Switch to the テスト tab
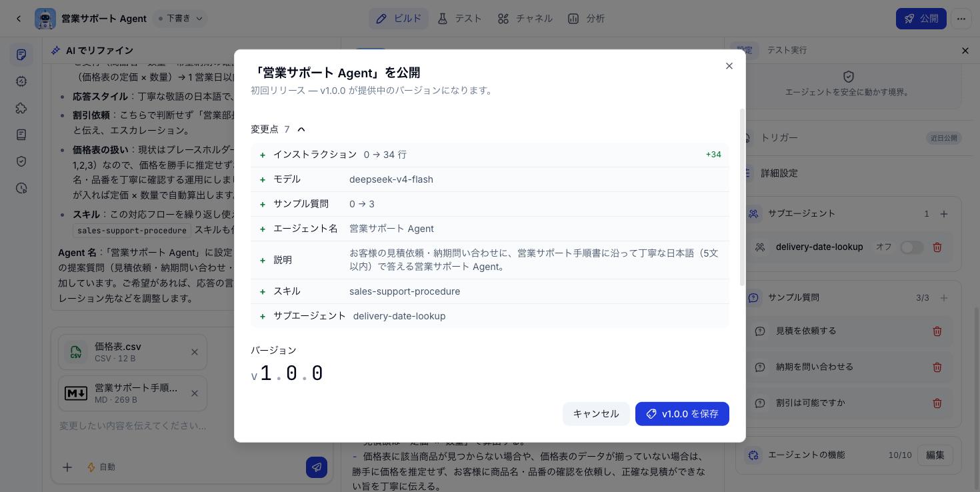The image size is (980, 492). (460, 19)
